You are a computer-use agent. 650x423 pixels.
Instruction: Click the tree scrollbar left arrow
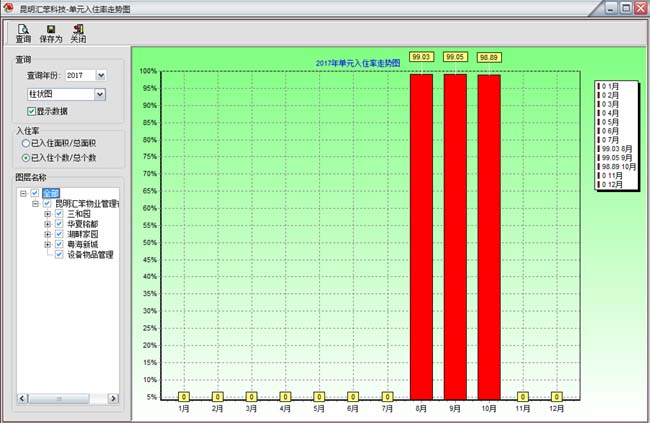pyautogui.click(x=22, y=399)
